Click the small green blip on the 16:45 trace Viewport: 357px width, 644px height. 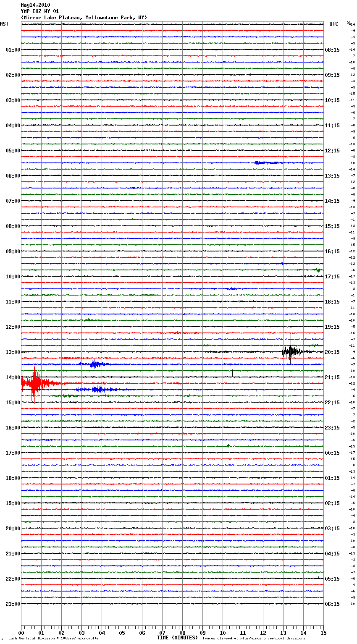pyautogui.click(x=228, y=446)
